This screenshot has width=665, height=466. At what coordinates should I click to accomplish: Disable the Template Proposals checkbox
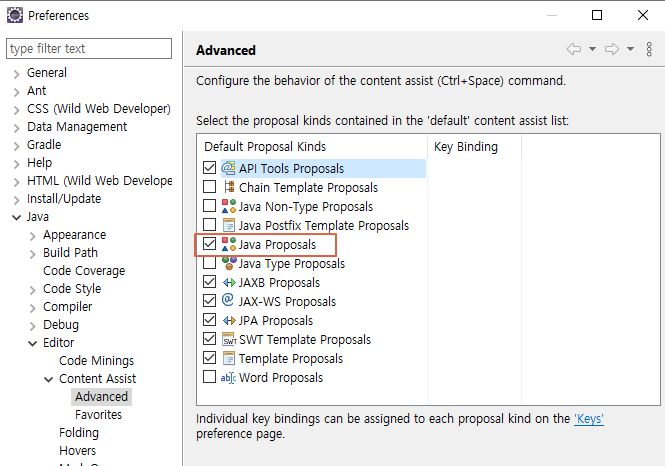(209, 359)
